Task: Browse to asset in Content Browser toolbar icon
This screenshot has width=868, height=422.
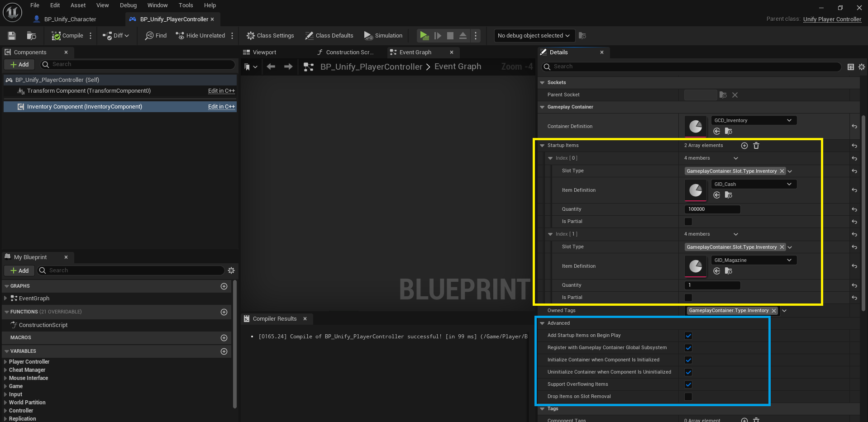Action: pos(31,36)
